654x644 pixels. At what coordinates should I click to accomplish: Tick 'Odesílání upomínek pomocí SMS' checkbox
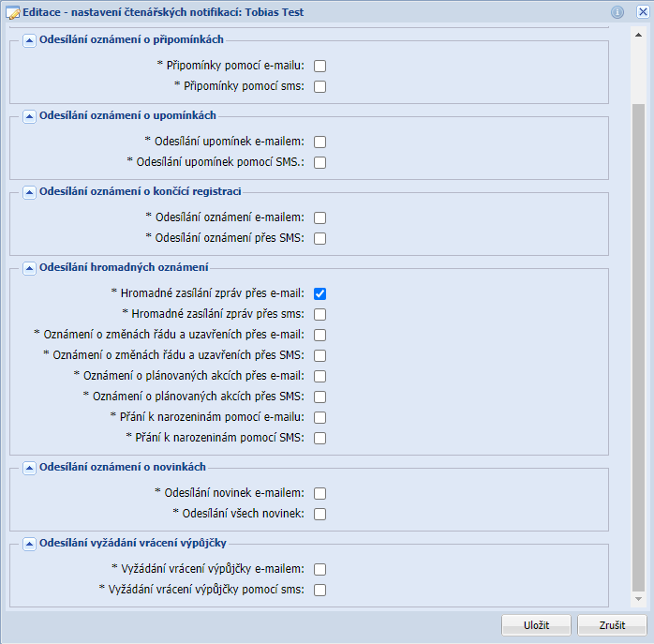(320, 162)
